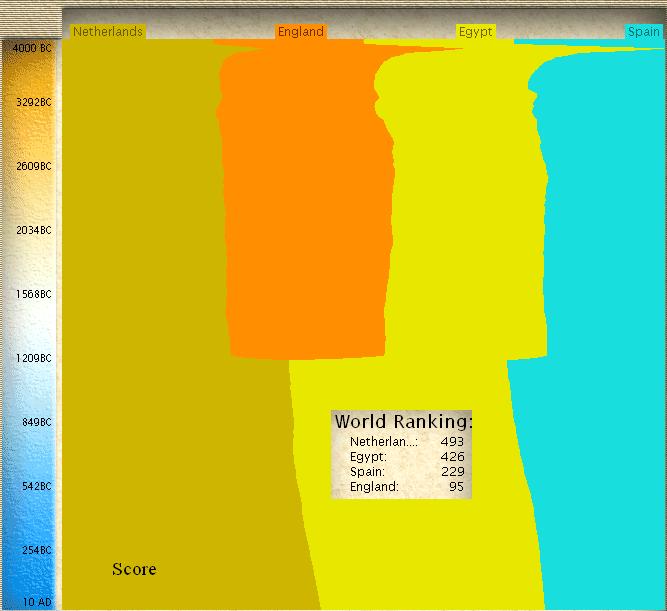This screenshot has width=667, height=611.
Task: Click the England row in World Ranking
Action: pos(401,486)
